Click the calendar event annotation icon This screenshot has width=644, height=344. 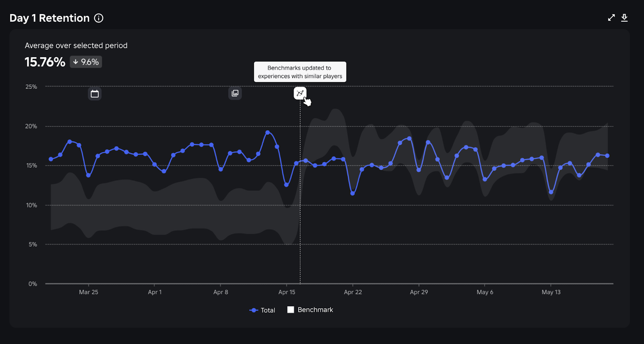point(95,94)
